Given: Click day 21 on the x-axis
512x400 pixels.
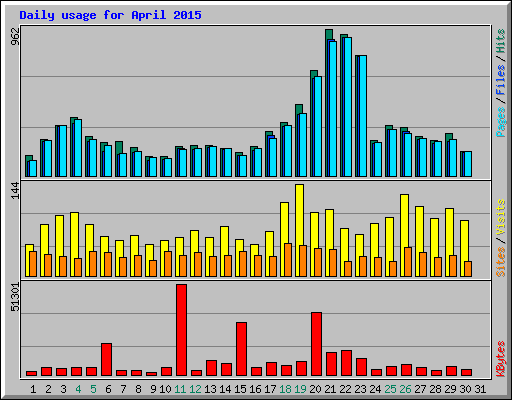Looking at the screenshot, I should click(330, 389).
